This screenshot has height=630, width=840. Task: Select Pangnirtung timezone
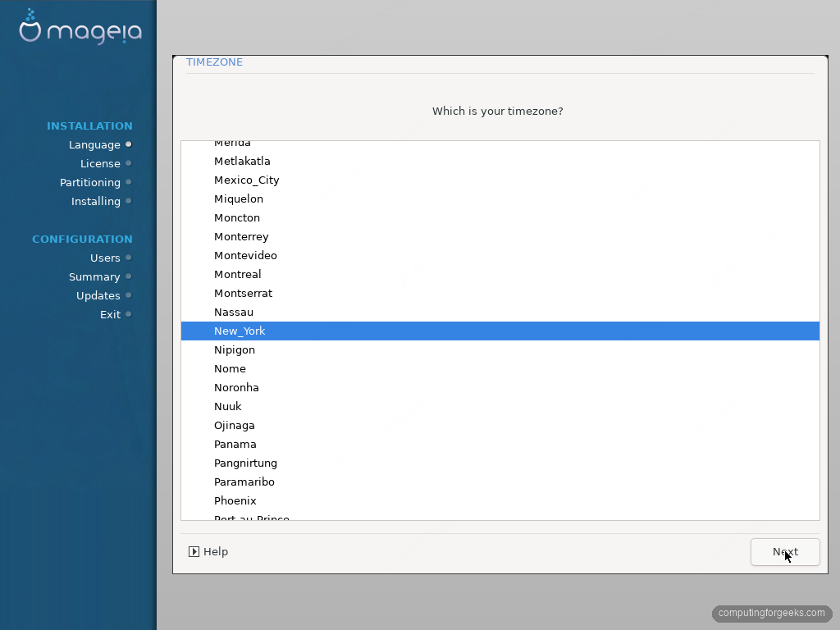pyautogui.click(x=500, y=463)
